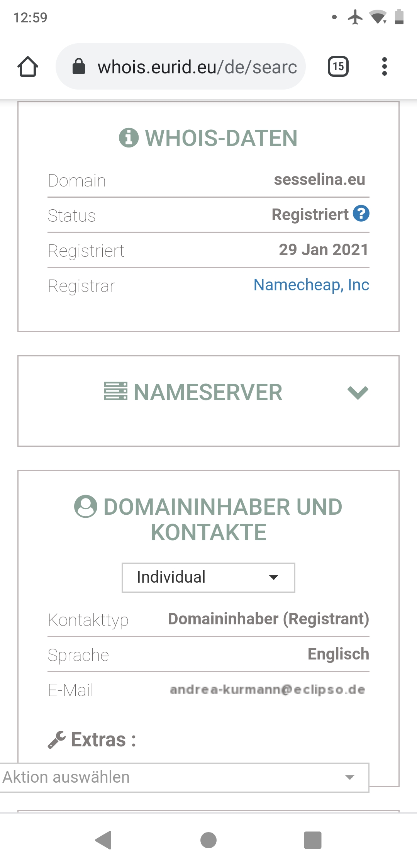Tap the wrench icon next to Extras
This screenshot has width=417, height=868.
[57, 740]
